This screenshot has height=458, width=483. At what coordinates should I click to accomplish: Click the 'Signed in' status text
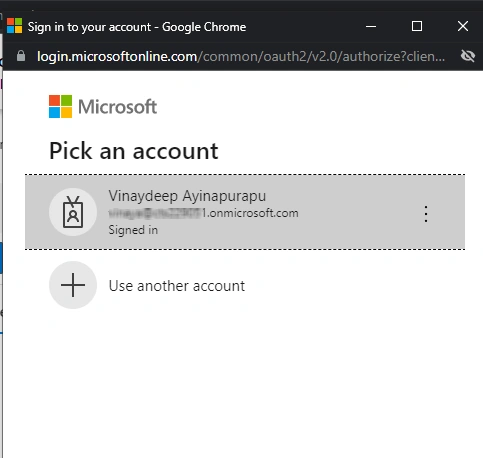pos(133,230)
